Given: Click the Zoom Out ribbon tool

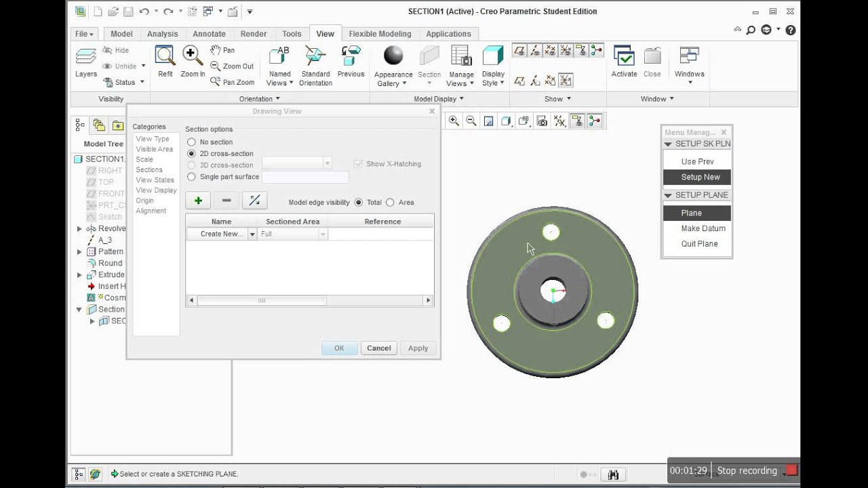Looking at the screenshot, I should coord(232,66).
